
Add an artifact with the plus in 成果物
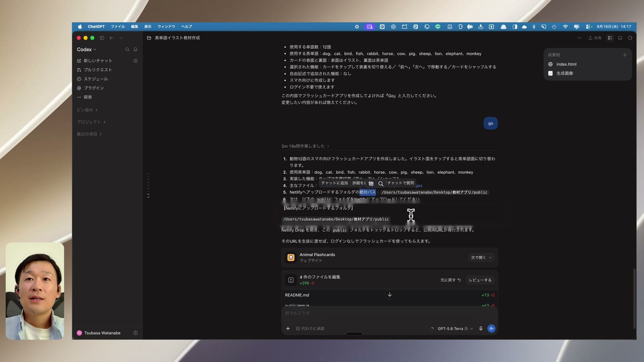pos(625,55)
